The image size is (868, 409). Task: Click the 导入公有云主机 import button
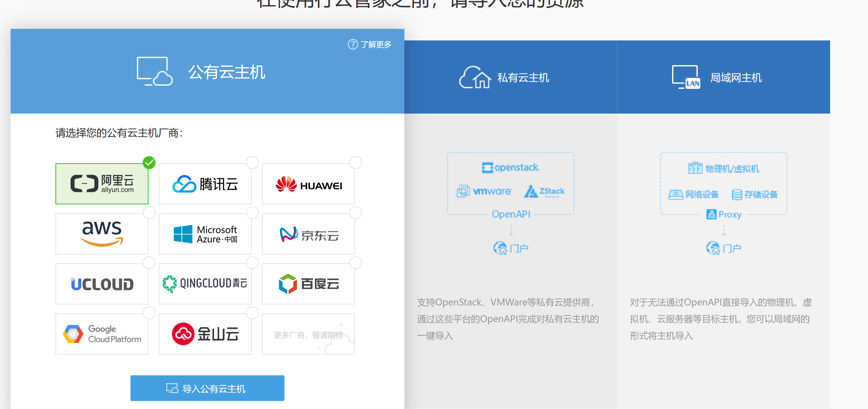[x=207, y=388]
